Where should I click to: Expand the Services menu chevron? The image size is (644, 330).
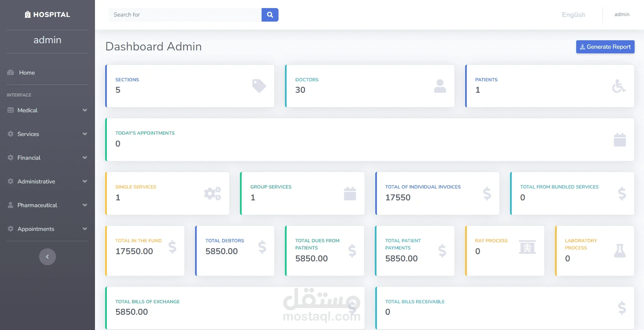pos(85,134)
